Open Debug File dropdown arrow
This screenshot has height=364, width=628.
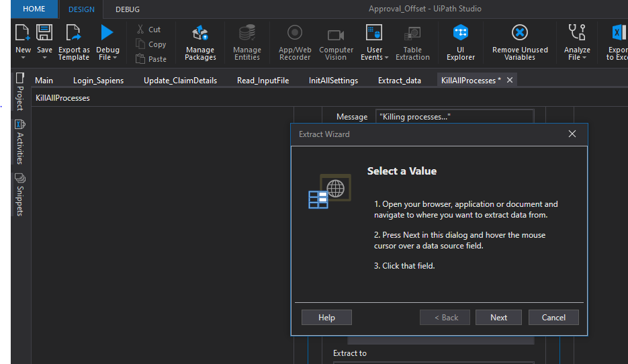click(x=115, y=58)
